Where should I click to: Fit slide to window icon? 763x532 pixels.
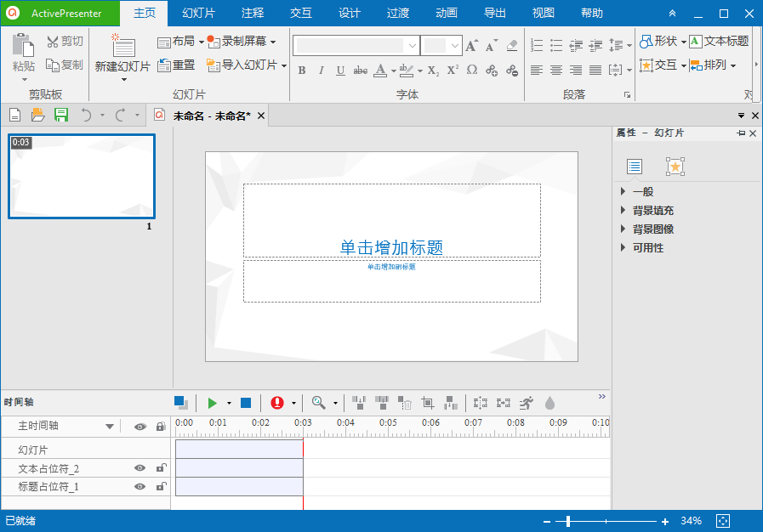[723, 521]
